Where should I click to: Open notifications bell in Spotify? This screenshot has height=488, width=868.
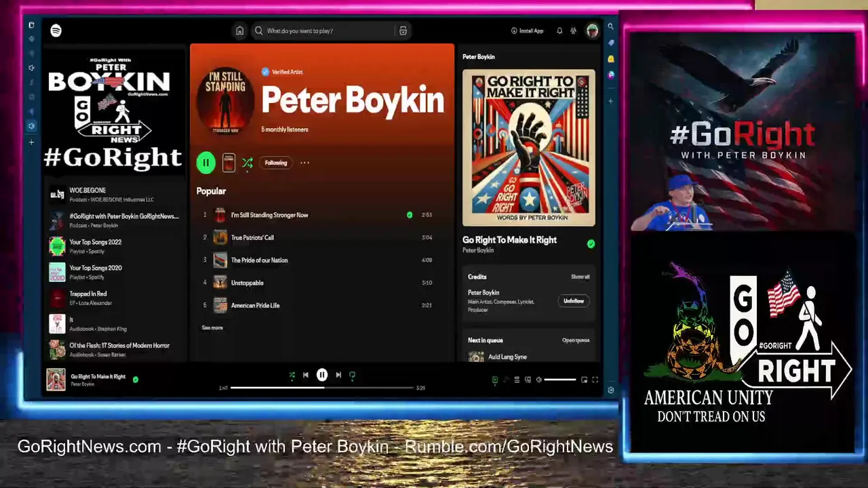559,30
